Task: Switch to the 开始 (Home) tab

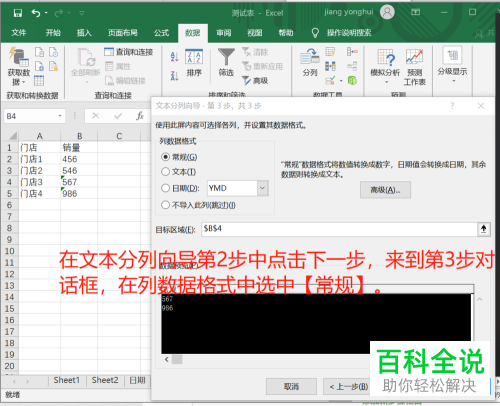Action: click(53, 33)
